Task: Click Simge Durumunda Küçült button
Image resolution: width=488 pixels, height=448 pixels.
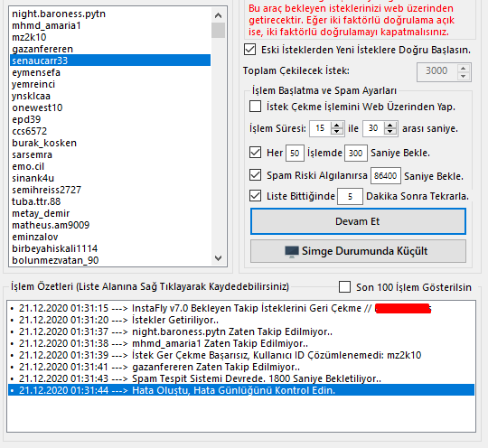Action: click(358, 251)
